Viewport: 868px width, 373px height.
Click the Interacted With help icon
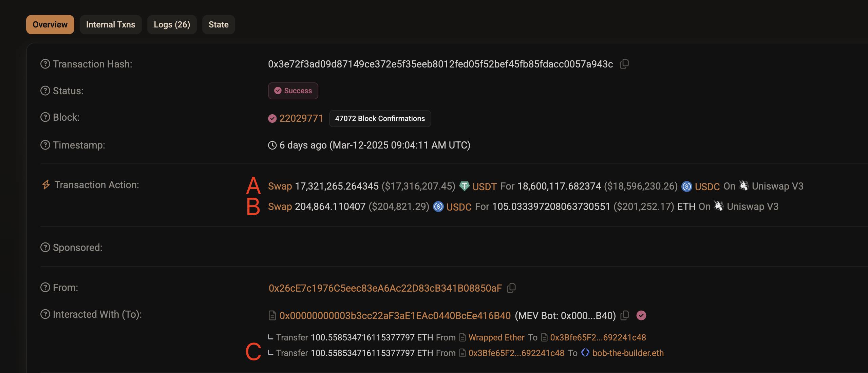45,314
